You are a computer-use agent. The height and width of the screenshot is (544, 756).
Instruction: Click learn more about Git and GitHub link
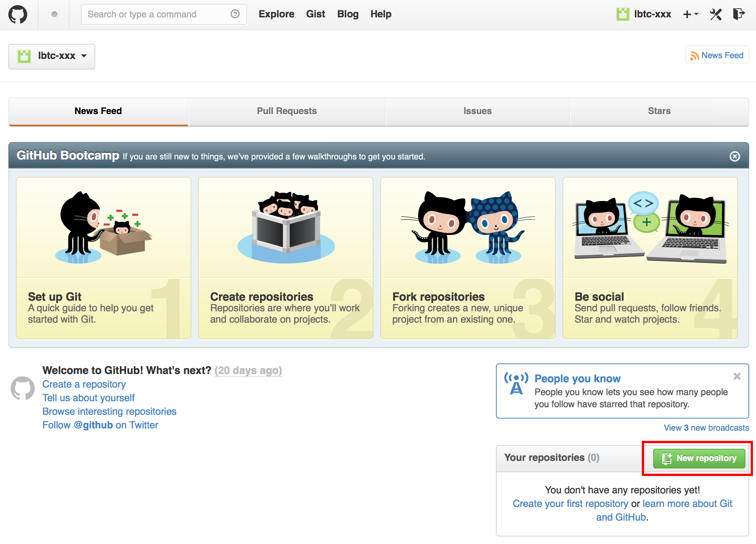click(664, 510)
